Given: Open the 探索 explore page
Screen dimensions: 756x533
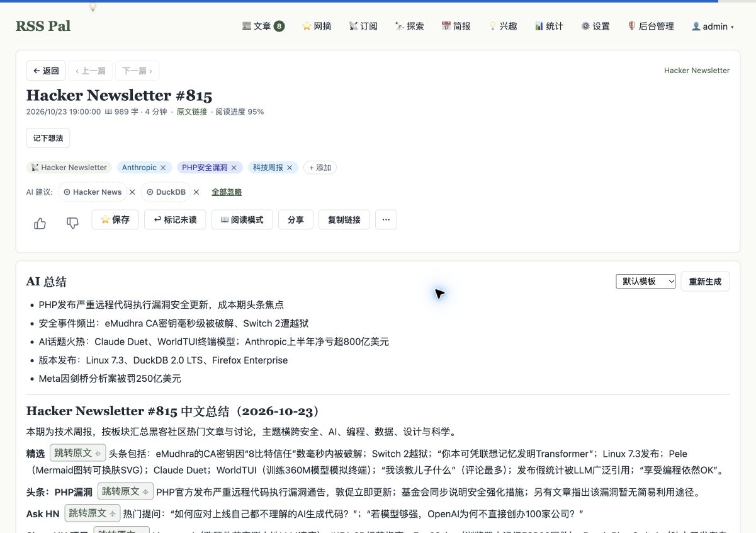Looking at the screenshot, I should pos(409,26).
